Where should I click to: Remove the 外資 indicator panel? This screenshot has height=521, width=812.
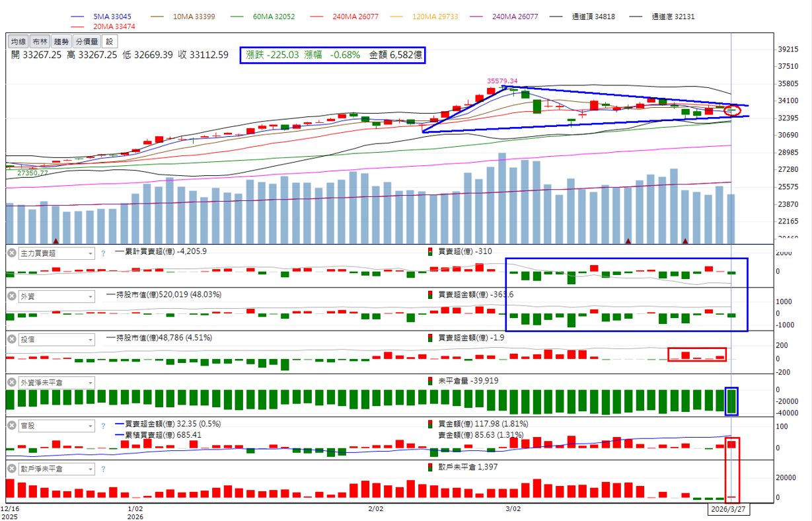point(11,296)
